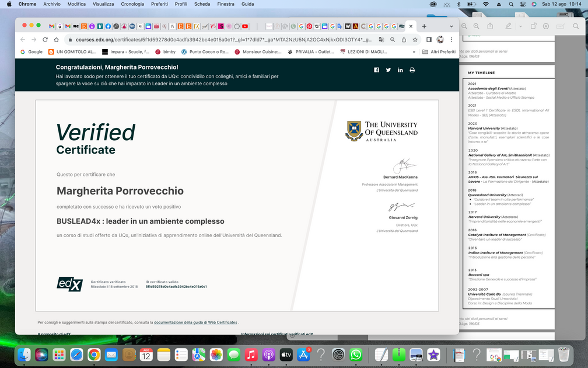Show Preview markup toolbar

[x=546, y=26]
